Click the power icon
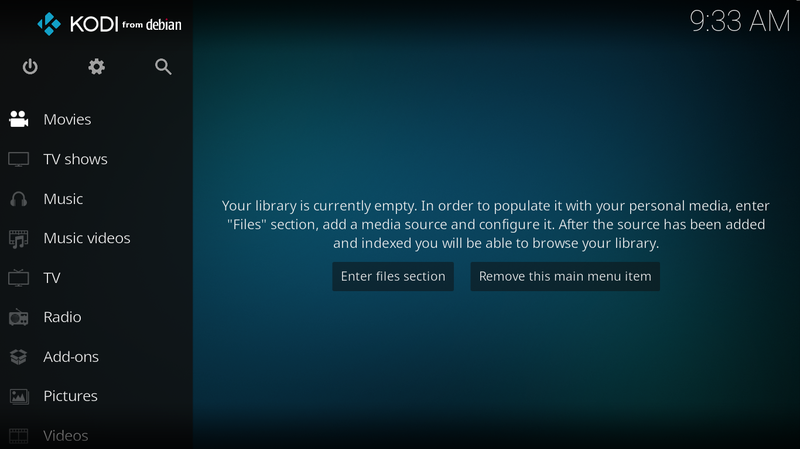This screenshot has height=449, width=800. click(x=30, y=67)
